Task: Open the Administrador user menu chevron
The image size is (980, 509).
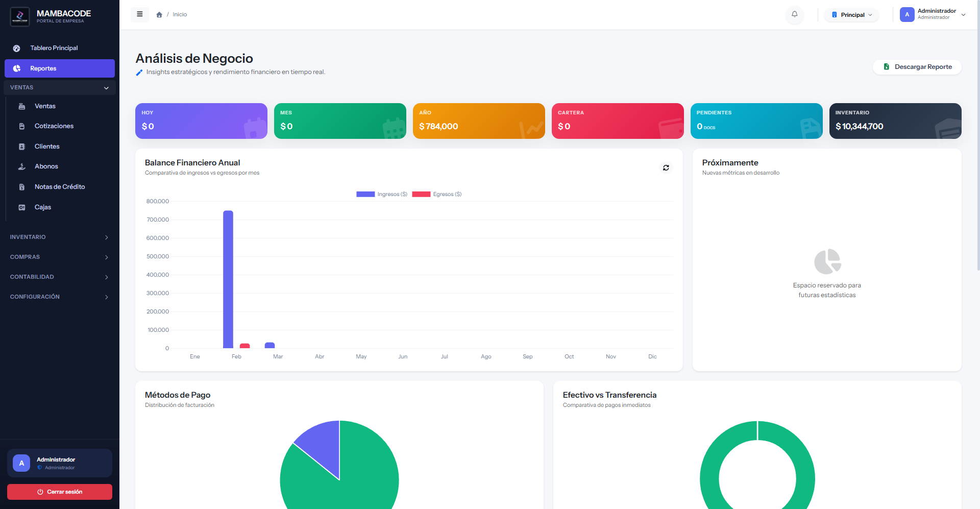Action: click(x=963, y=15)
